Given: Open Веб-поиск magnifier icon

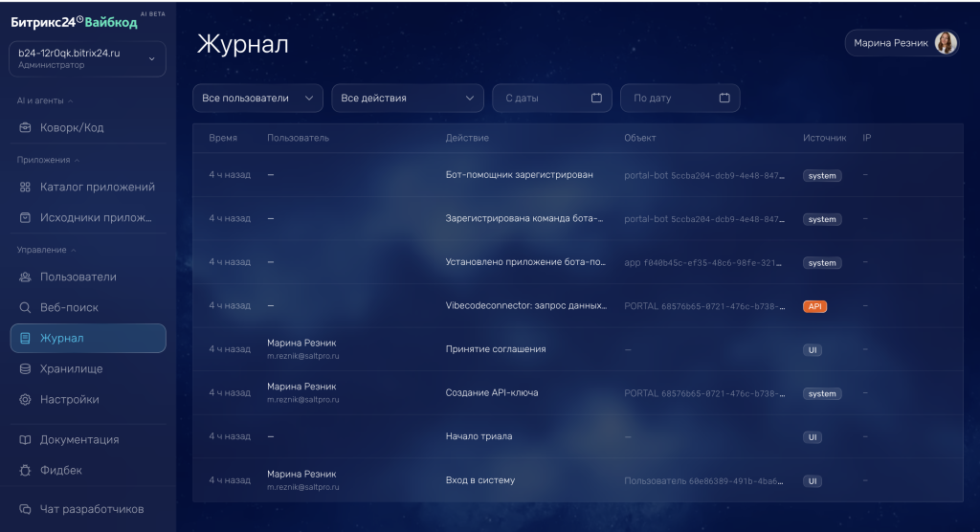Looking at the screenshot, I should tap(25, 307).
